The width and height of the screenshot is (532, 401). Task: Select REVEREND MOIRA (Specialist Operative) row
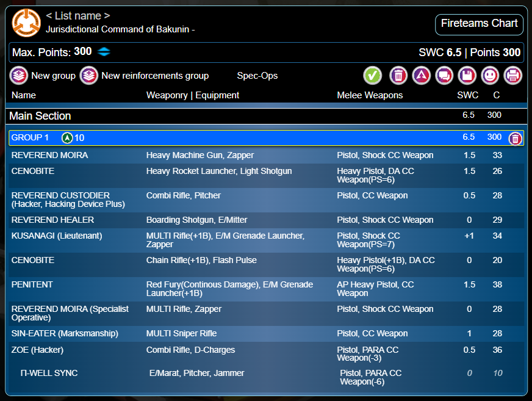(x=267, y=313)
